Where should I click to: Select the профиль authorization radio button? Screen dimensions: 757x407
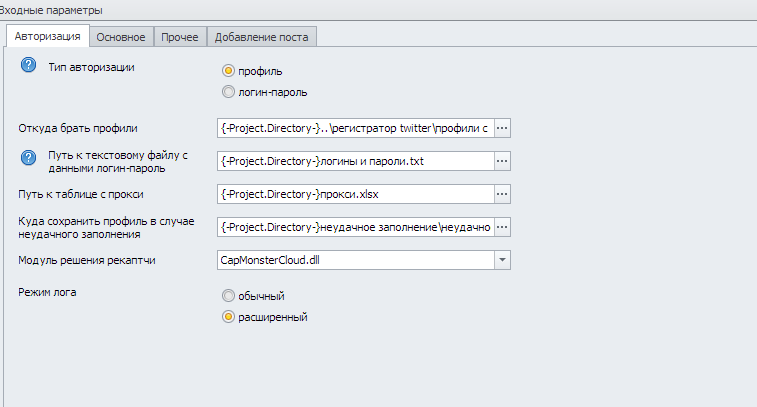tap(229, 71)
